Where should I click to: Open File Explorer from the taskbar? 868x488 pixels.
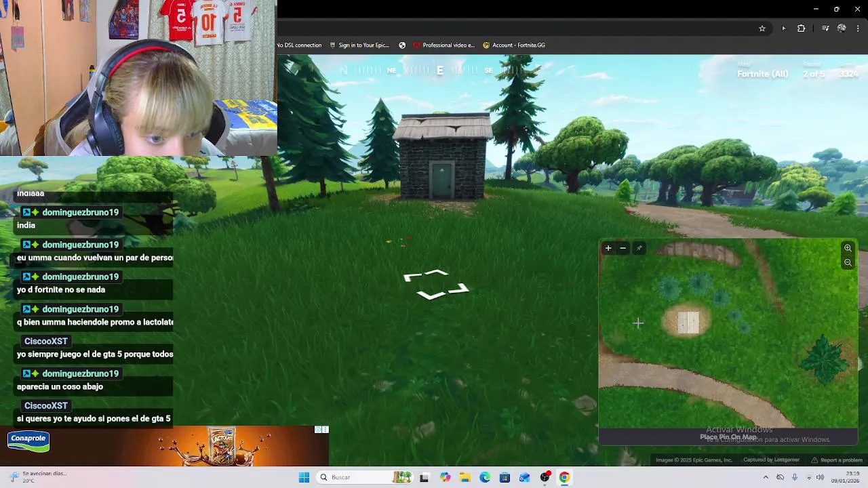[x=465, y=477]
